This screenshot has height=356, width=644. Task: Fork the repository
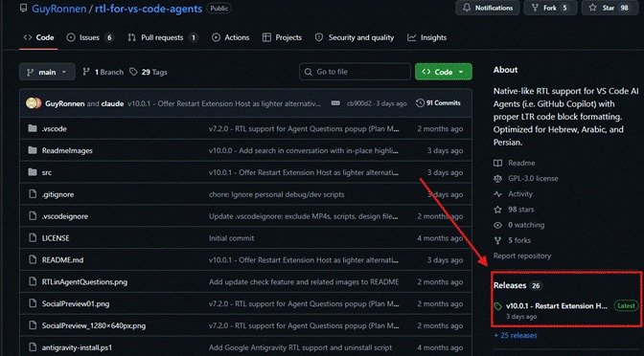550,8
